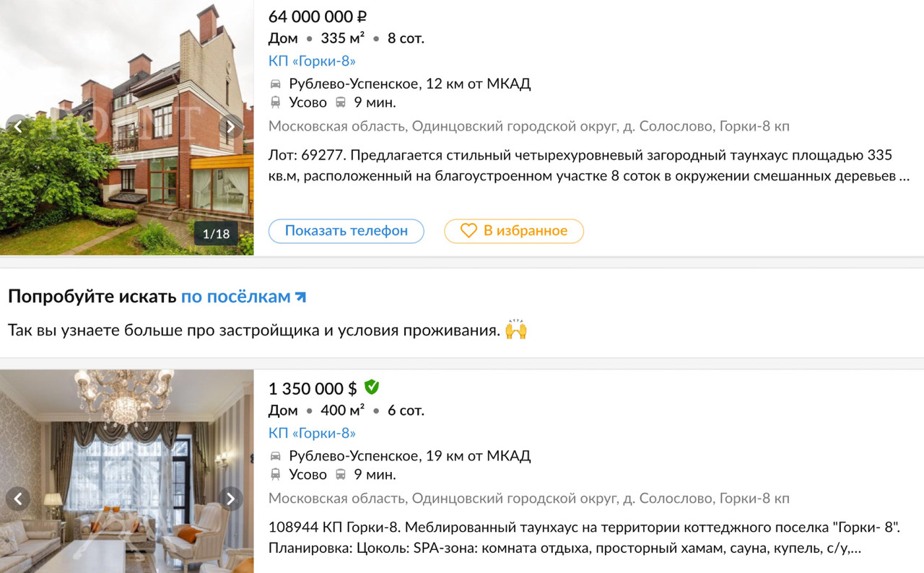The width and height of the screenshot is (924, 573).
Task: Open КП «Горки-8» link in first listing
Action: (x=312, y=61)
